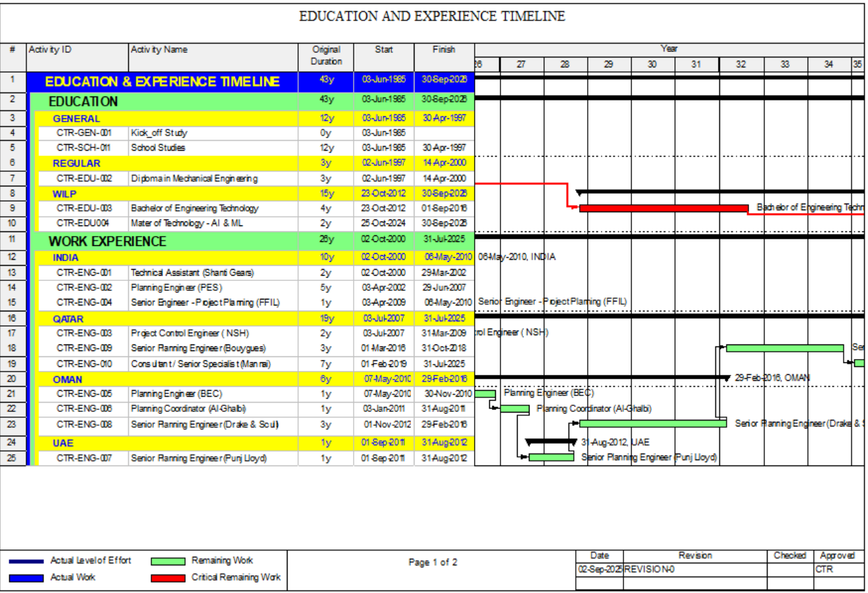Click the 31-Aug-2012, UAE bar label
This screenshot has width=868, height=593.
(x=615, y=442)
